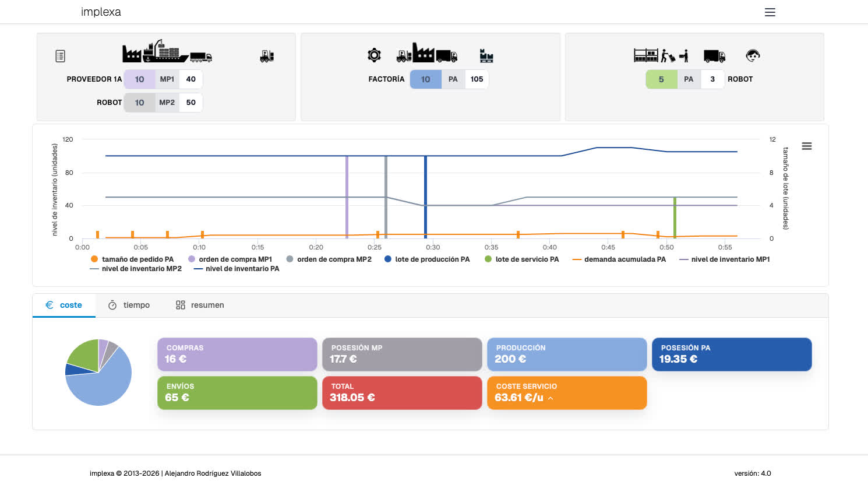The image size is (868, 488).
Task: Click the light blue slice of the pie chart
Action: [x=105, y=385]
